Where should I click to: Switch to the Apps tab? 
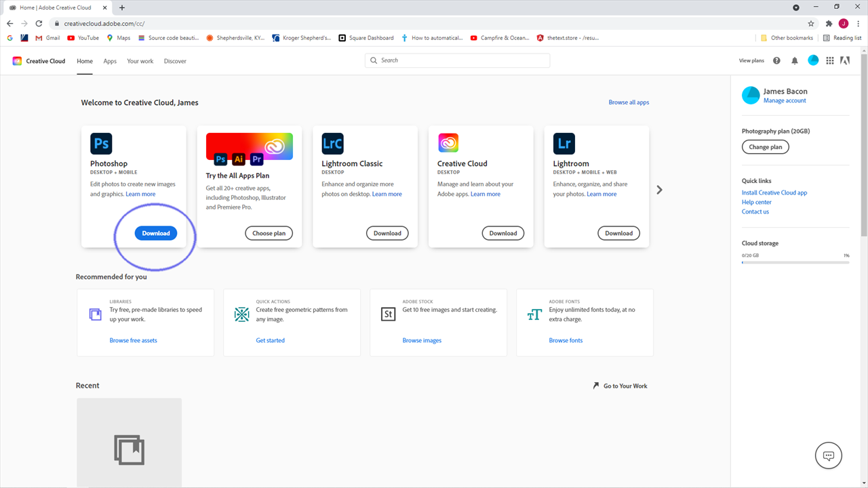[110, 61]
